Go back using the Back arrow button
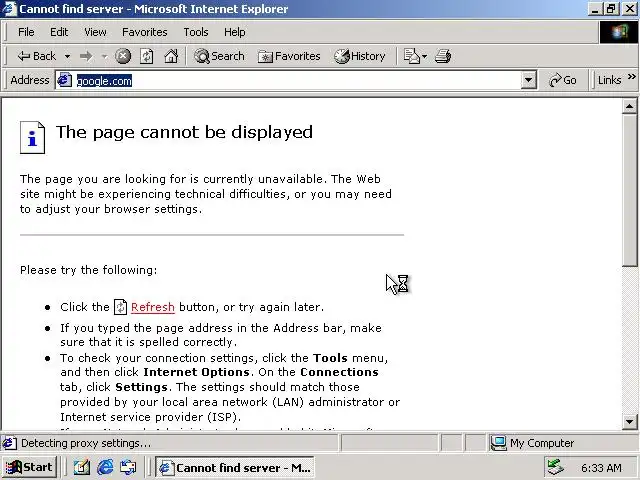Viewport: 640px width, 480px height. tap(36, 56)
